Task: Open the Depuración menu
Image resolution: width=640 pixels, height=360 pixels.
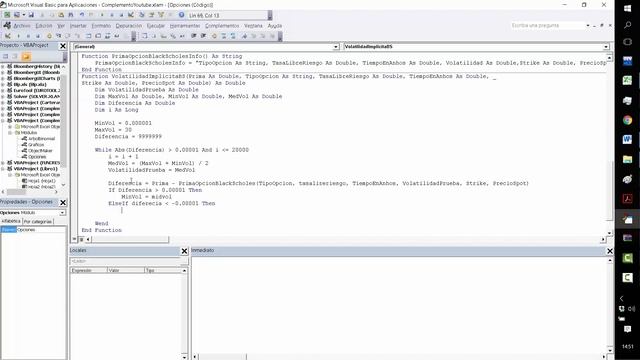Action: [x=129, y=26]
